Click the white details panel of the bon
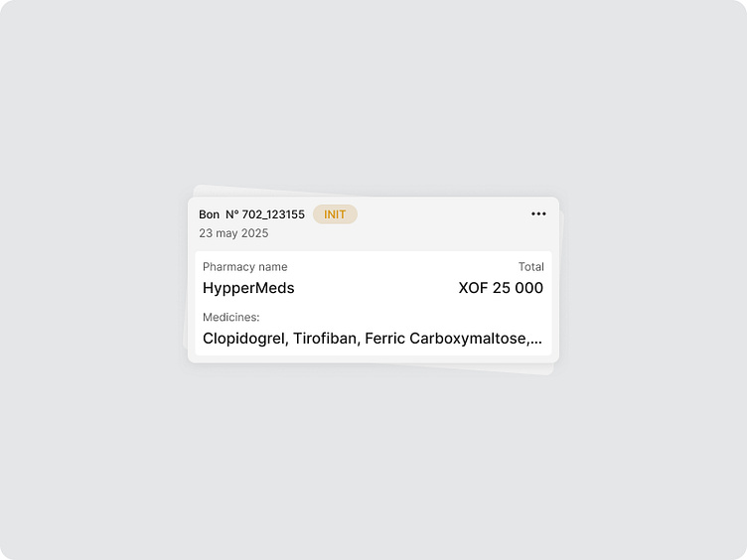The image size is (747, 560). tap(373, 303)
